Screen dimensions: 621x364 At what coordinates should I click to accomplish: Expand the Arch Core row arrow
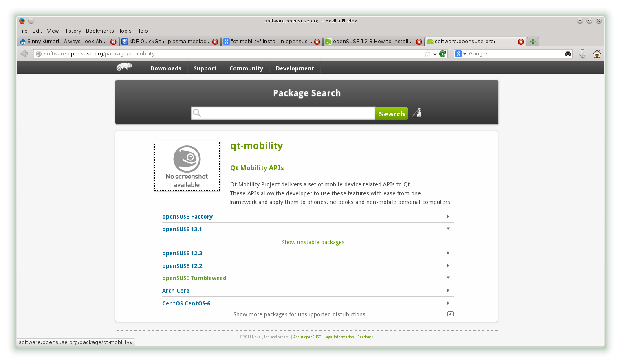click(448, 290)
